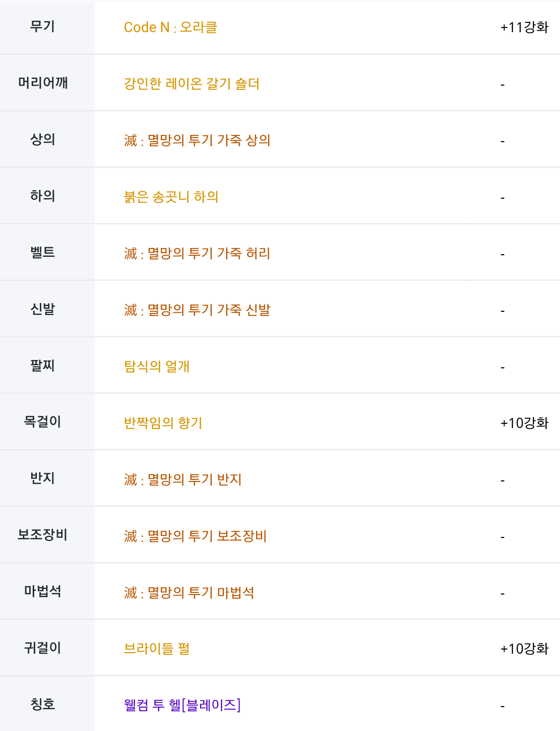This screenshot has height=731, width=560.
Task: Open 滅 : 멸망의 투기 보조장비
Action: click(x=195, y=536)
